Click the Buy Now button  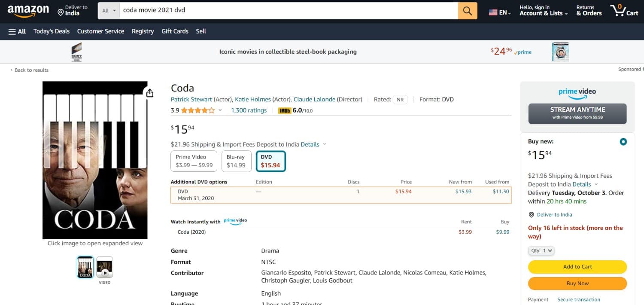577,284
